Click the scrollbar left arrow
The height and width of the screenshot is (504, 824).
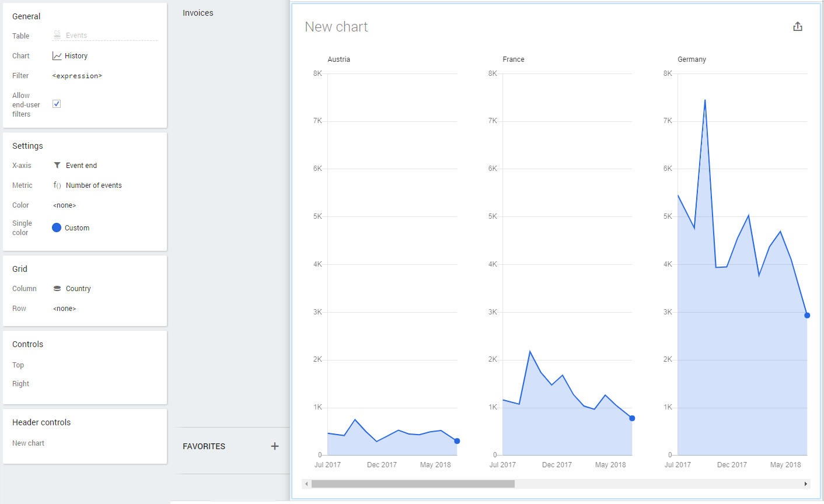[x=306, y=484]
